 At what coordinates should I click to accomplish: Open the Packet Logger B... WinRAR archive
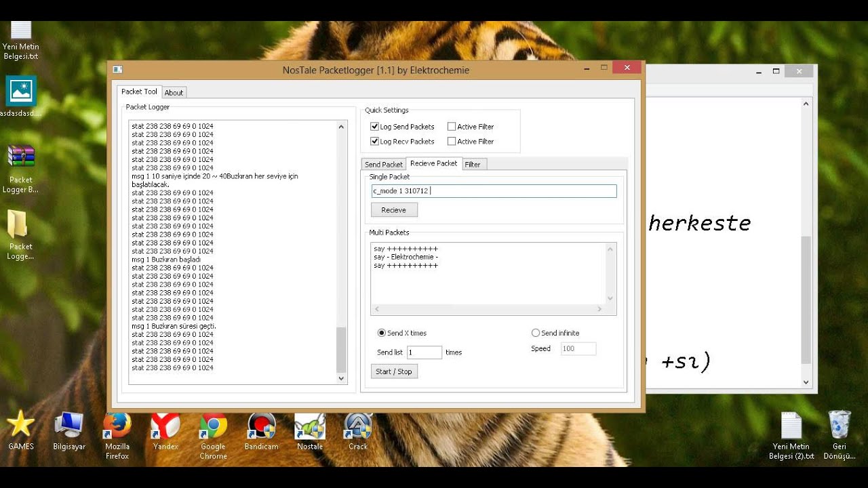(21, 169)
